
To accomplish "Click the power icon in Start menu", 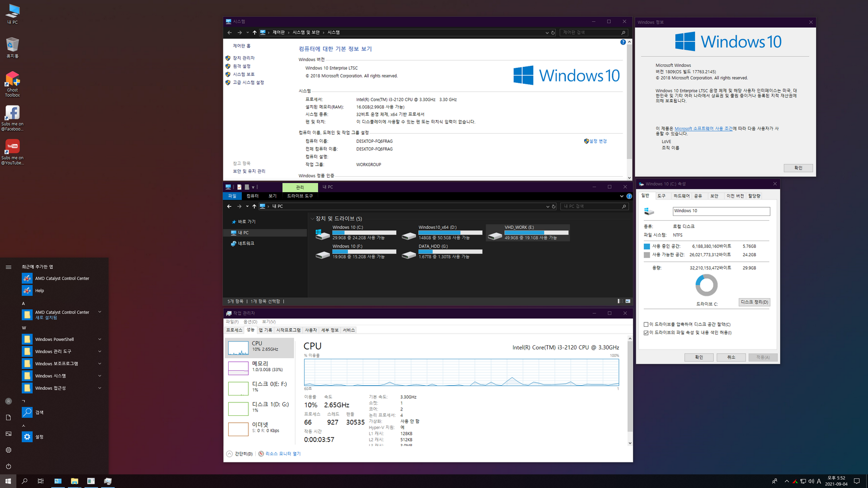I will tap(8, 466).
